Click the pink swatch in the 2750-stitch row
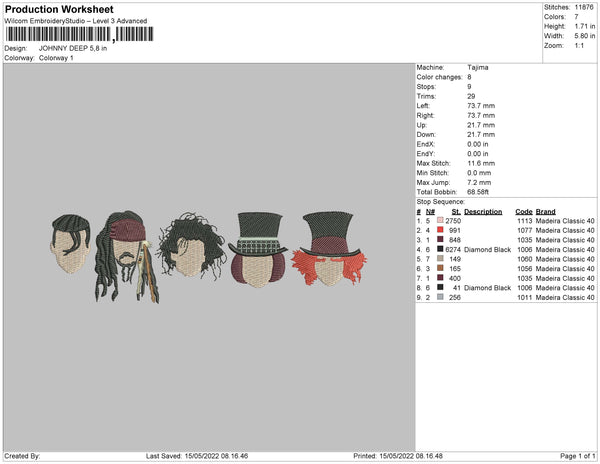 pyautogui.click(x=440, y=220)
